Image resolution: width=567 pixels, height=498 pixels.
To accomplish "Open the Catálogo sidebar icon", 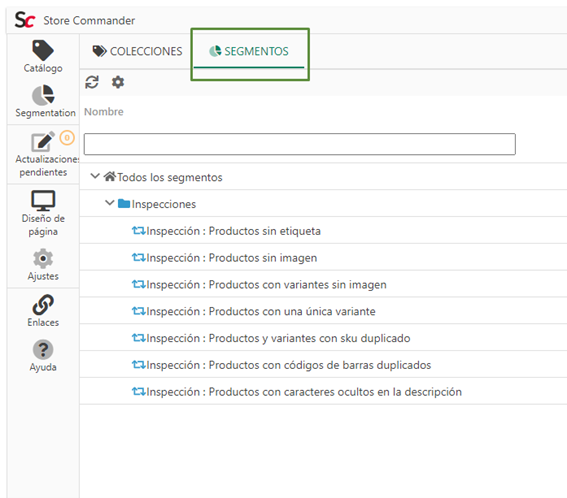I will pos(43,50).
